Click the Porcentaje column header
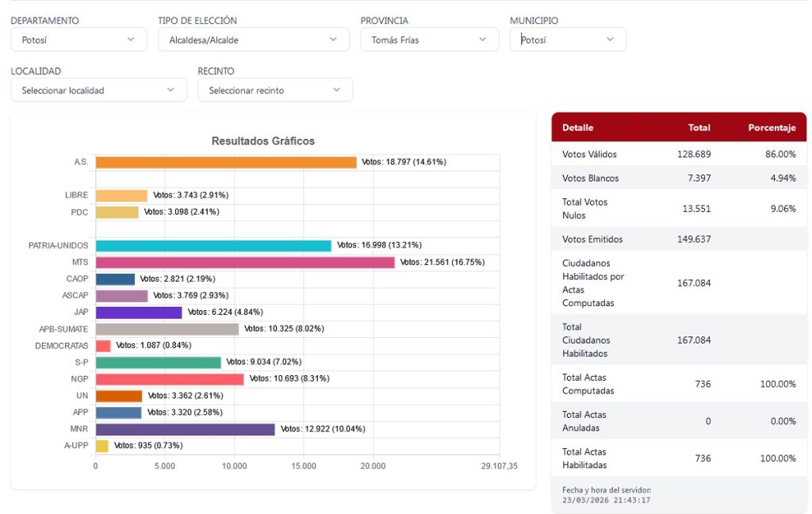Screen dimensions: 812x514 771,128
